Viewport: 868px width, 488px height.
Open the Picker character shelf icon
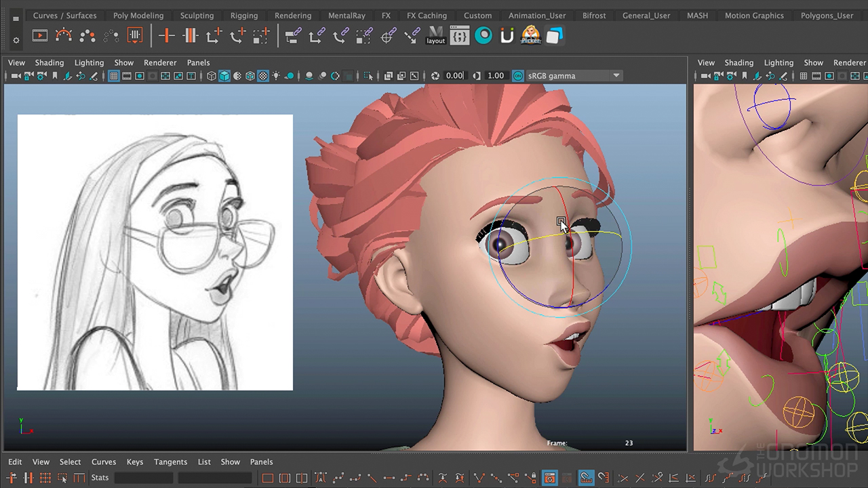point(530,36)
